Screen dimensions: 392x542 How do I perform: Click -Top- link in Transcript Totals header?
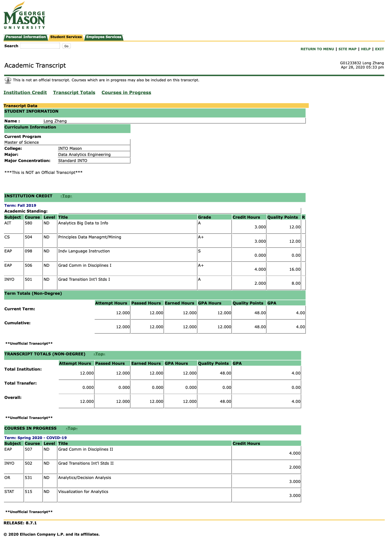(100, 354)
